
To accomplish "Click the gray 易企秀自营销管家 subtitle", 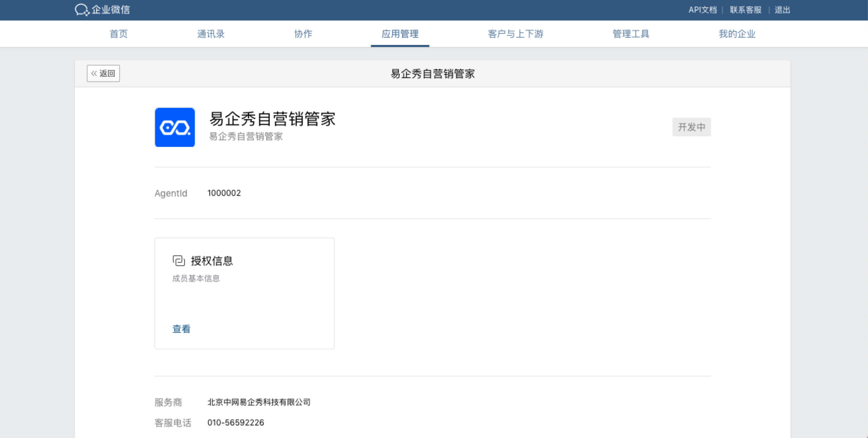I will tap(246, 137).
